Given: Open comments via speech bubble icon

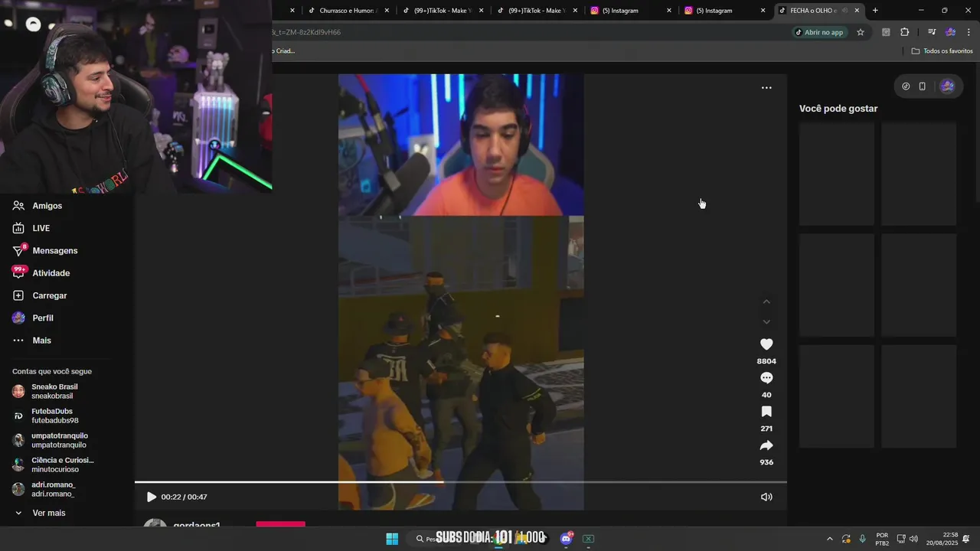Looking at the screenshot, I should click(x=766, y=378).
